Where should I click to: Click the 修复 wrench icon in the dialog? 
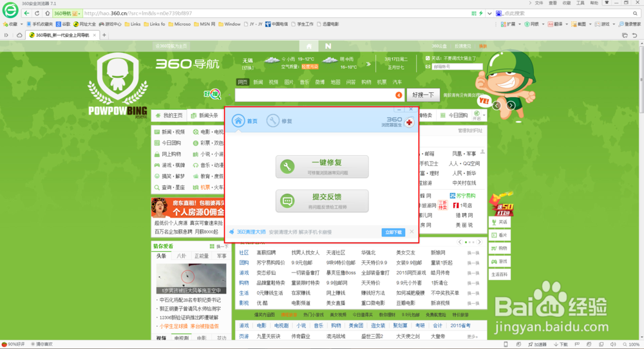coord(272,120)
